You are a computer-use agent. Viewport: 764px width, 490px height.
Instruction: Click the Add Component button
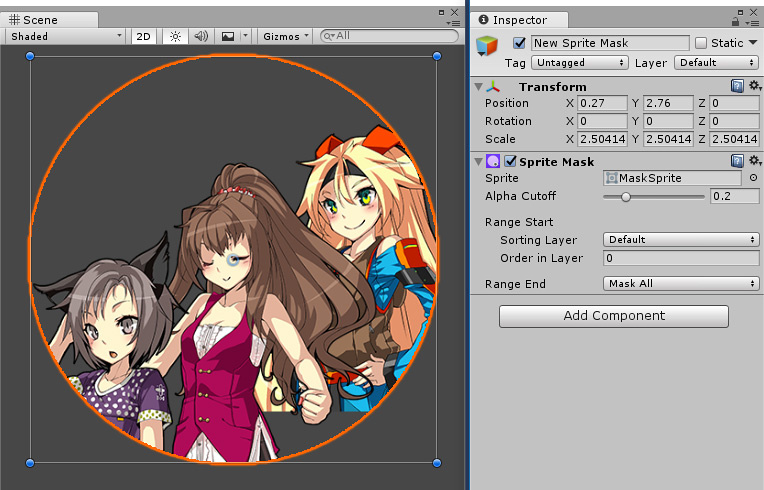[613, 316]
